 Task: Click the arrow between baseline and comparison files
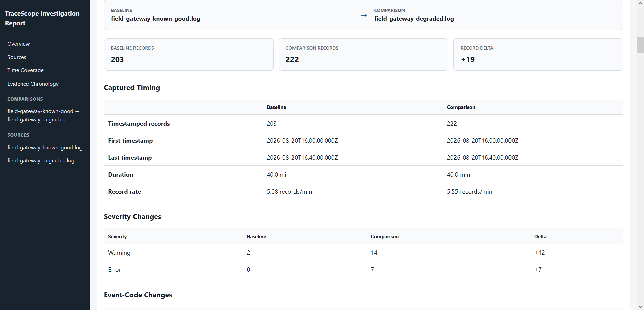tap(364, 16)
